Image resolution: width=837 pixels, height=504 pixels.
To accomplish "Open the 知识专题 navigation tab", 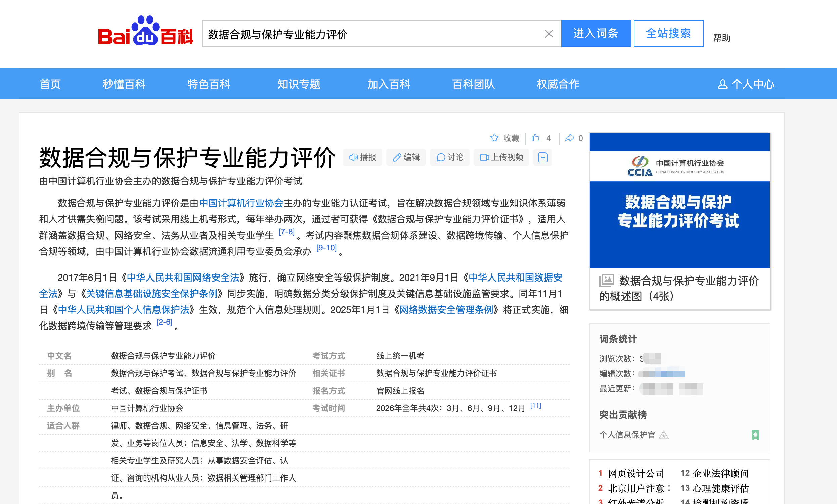I will pos(299,84).
